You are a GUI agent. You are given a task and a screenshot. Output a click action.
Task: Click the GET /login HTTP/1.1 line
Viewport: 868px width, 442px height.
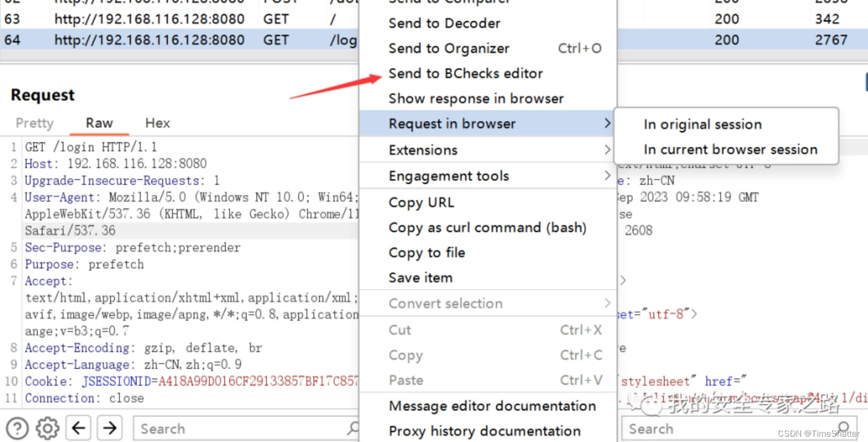(x=91, y=147)
